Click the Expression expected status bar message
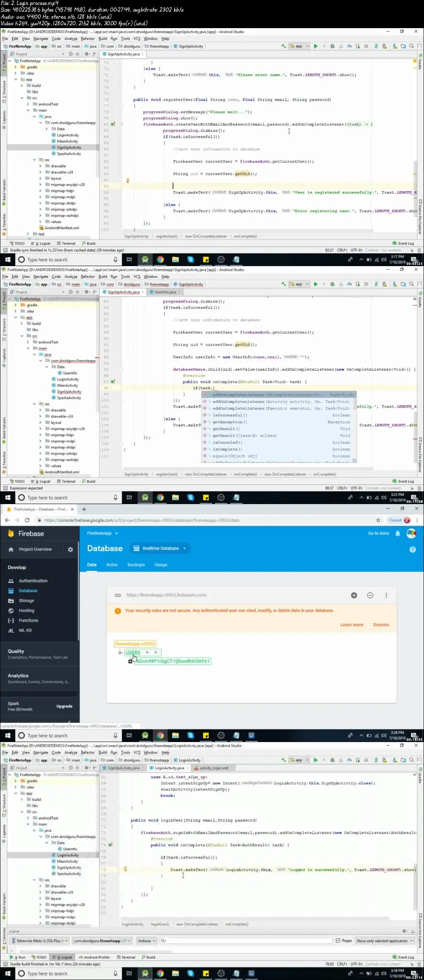The image size is (424, 980). (26, 488)
